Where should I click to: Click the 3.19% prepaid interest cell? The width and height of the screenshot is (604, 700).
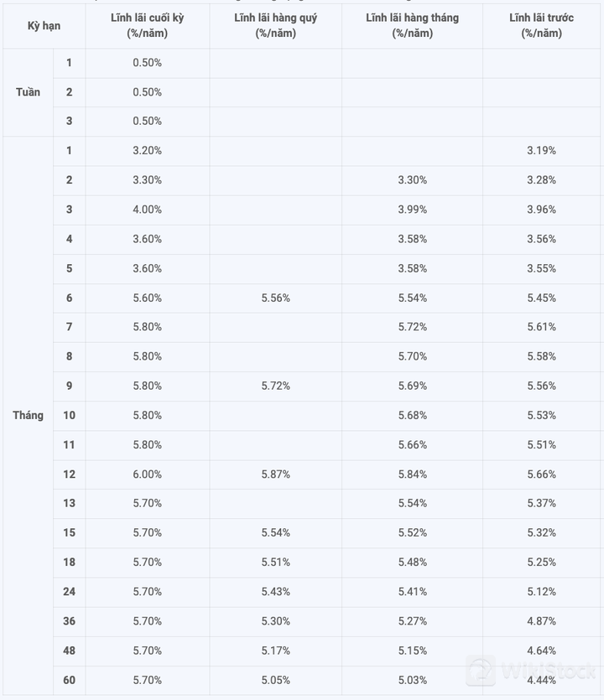[541, 151]
